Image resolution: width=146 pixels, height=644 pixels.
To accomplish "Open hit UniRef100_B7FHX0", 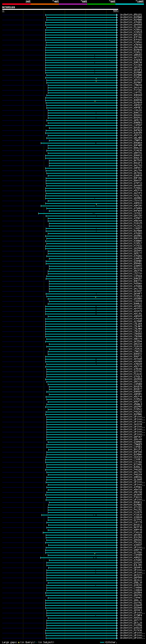I will (131, 40).
